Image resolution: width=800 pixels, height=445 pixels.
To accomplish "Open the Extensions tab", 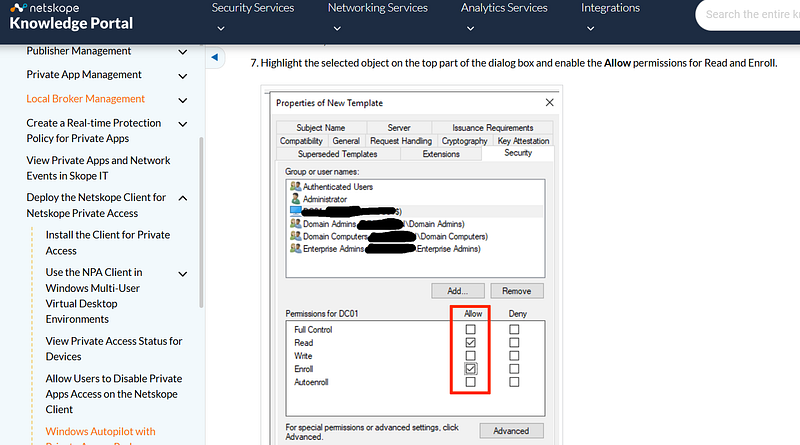I will [x=441, y=154].
